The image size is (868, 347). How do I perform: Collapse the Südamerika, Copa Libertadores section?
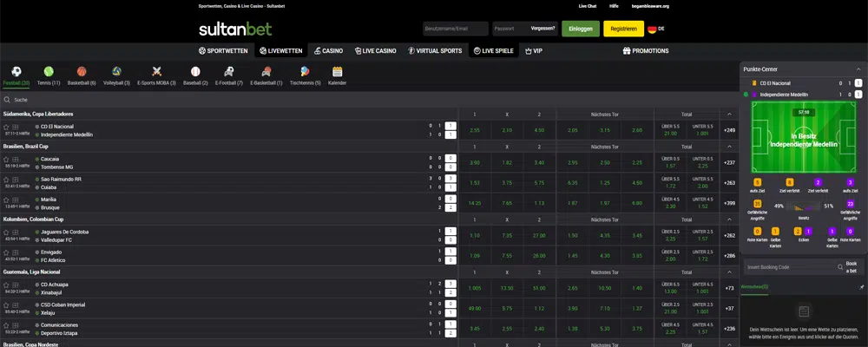tap(729, 114)
